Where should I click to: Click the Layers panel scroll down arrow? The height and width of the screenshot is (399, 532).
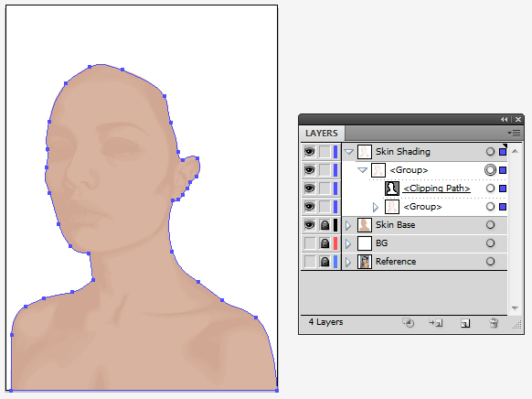point(515,308)
